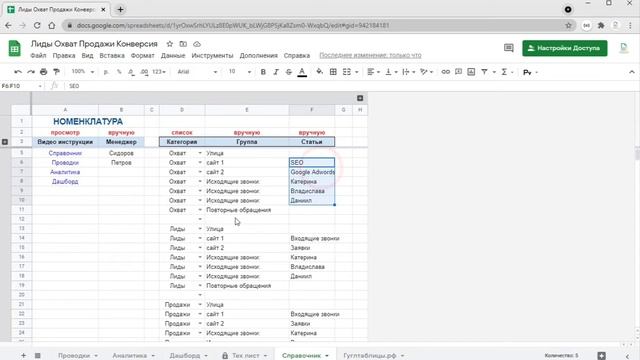Screen dimensions: 640x360
Task: Collapse the toolbar with the up chevron
Action: pos(631,72)
